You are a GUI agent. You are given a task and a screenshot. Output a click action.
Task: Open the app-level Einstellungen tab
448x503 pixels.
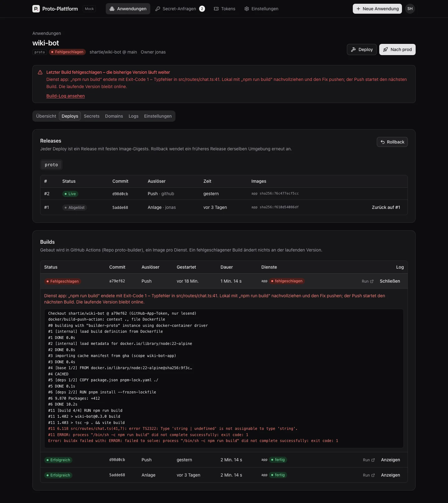pyautogui.click(x=158, y=116)
